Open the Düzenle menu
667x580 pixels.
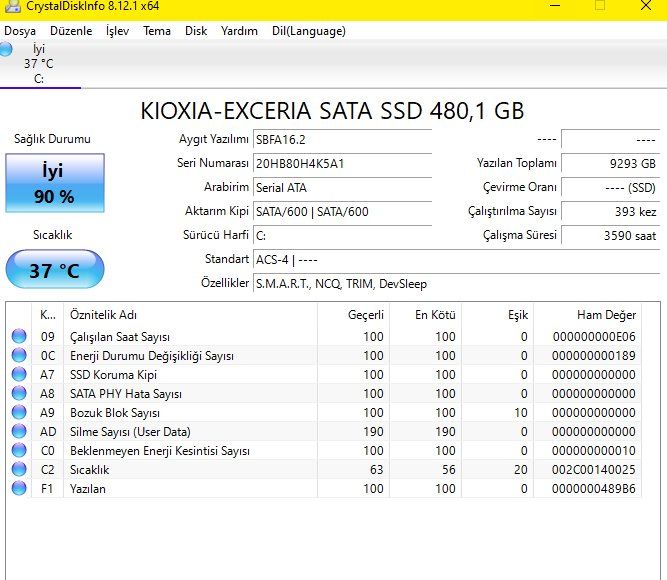(71, 31)
